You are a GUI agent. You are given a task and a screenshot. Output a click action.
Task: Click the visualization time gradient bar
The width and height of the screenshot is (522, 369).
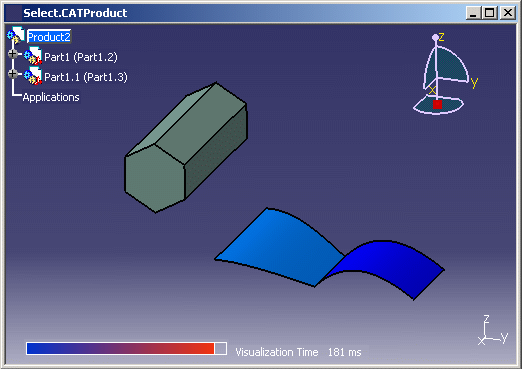(127, 348)
